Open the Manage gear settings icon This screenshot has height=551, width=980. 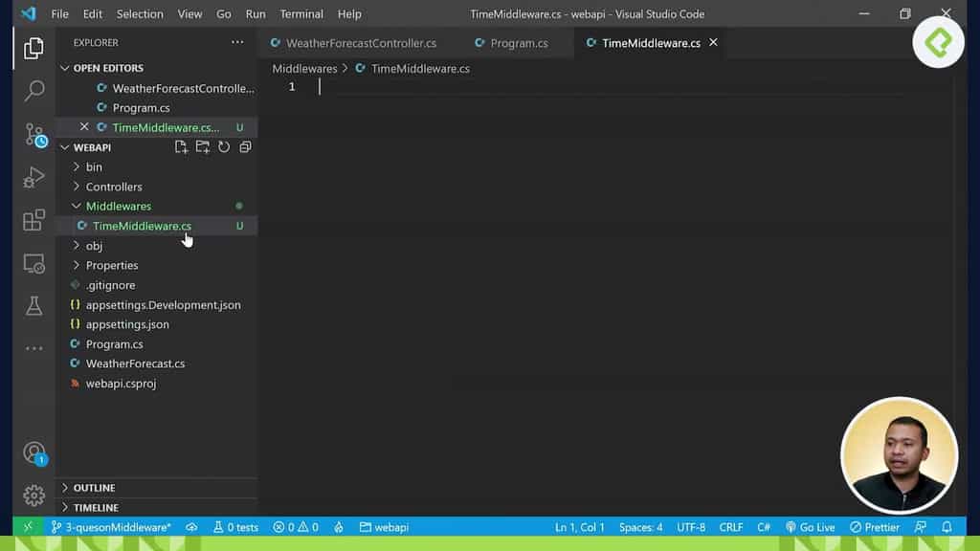pos(33,496)
